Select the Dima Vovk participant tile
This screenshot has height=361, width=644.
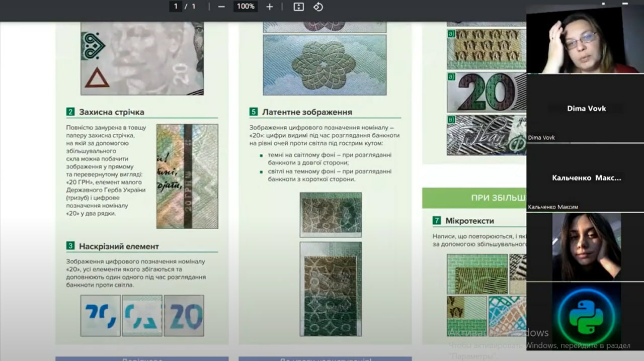click(x=585, y=109)
